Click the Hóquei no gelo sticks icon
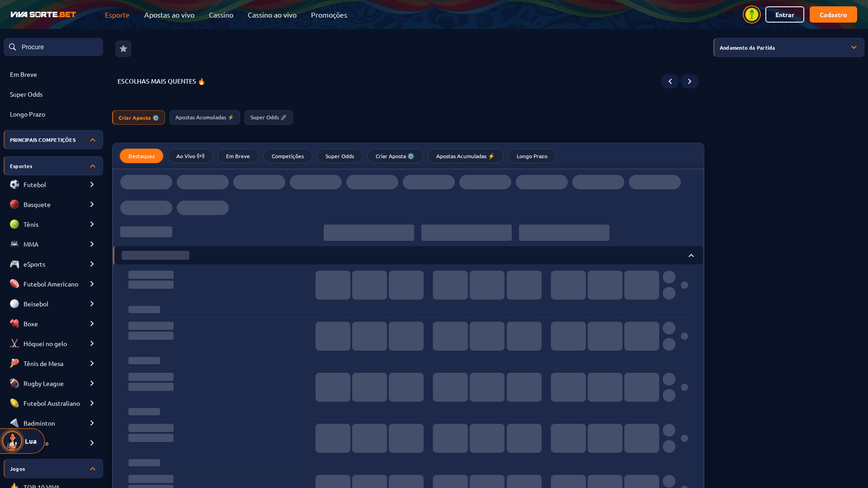This screenshot has width=868, height=488. pos(14,343)
